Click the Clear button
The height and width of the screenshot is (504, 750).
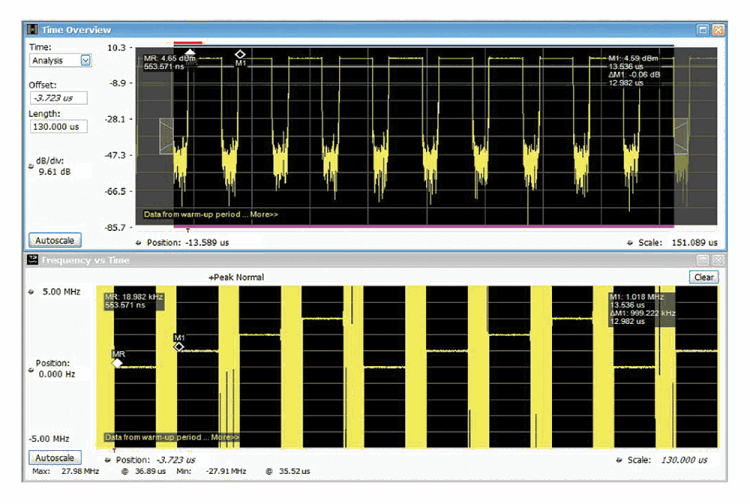click(704, 277)
